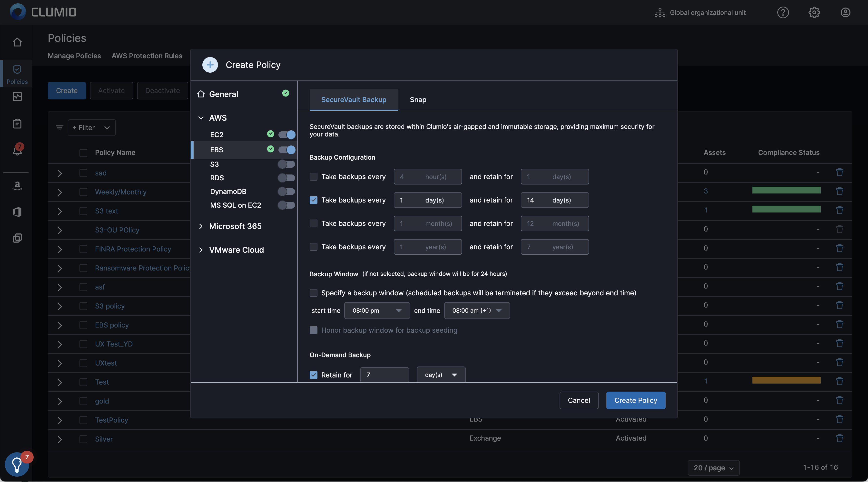Click the filter lines icon

[60, 128]
